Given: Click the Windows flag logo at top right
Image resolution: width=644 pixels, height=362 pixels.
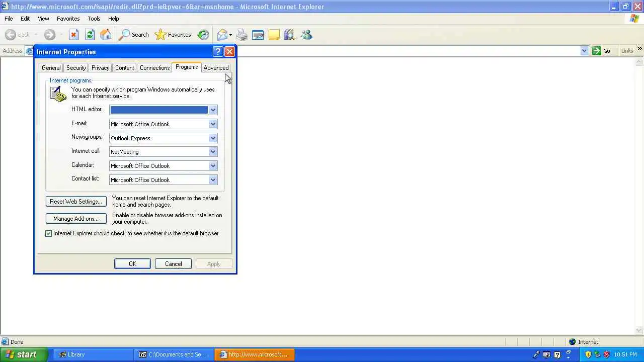Looking at the screenshot, I should pos(635,19).
